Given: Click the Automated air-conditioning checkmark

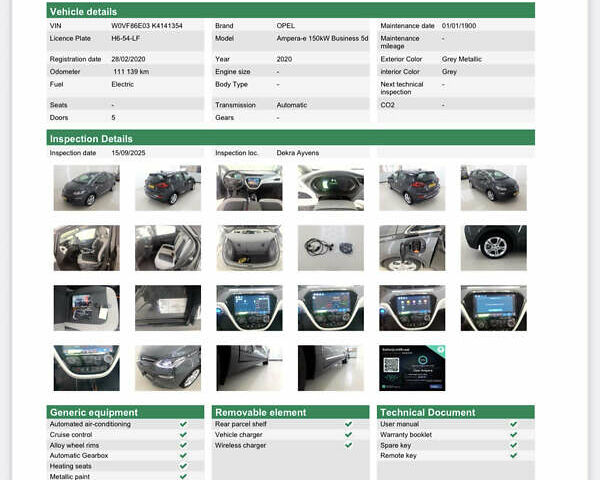Looking at the screenshot, I should 183,424.
